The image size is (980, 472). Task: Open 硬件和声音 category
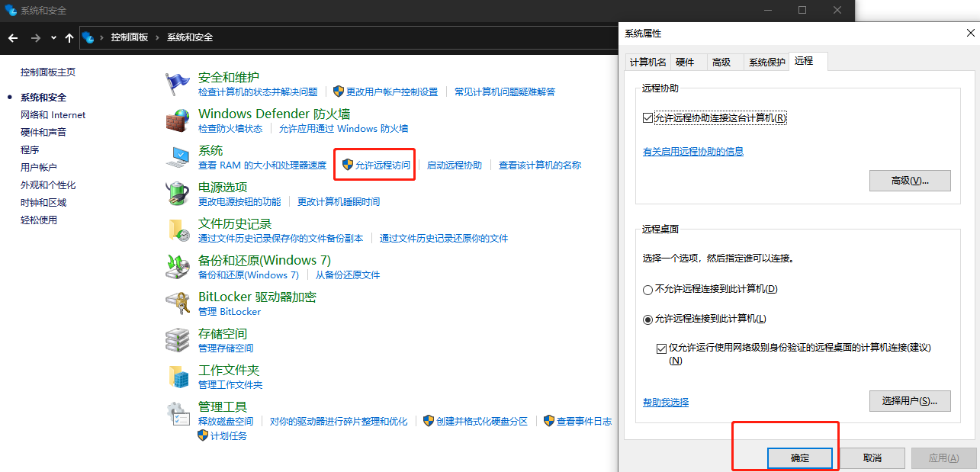click(43, 132)
